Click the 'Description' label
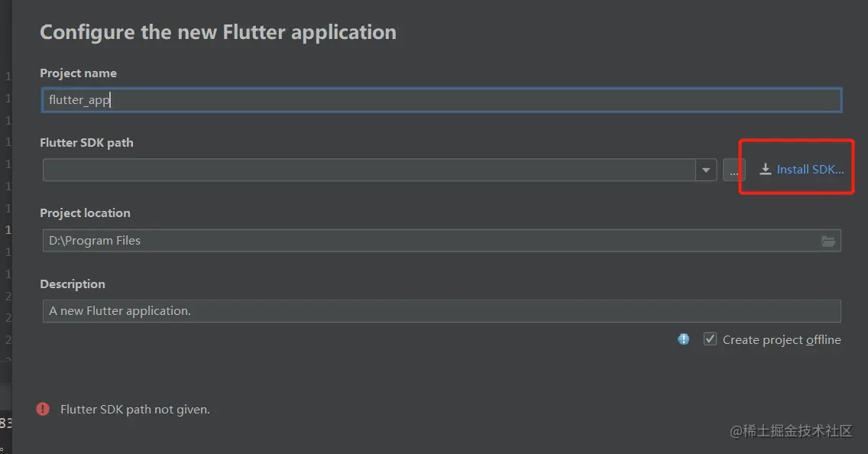The width and height of the screenshot is (868, 454). 73,284
